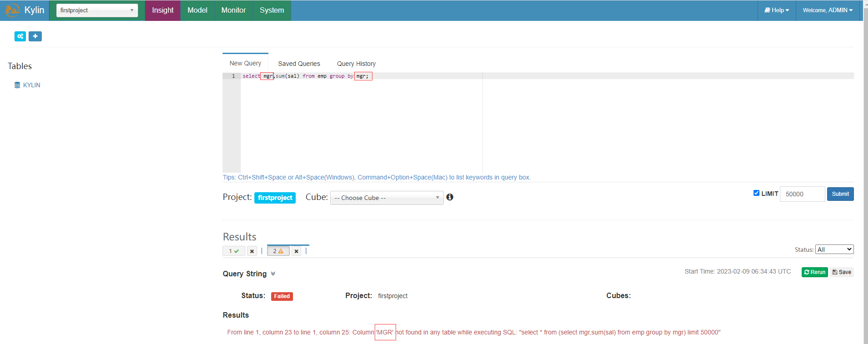Select result tab 2 with warning icon
The image size is (868, 344).
[x=278, y=251]
